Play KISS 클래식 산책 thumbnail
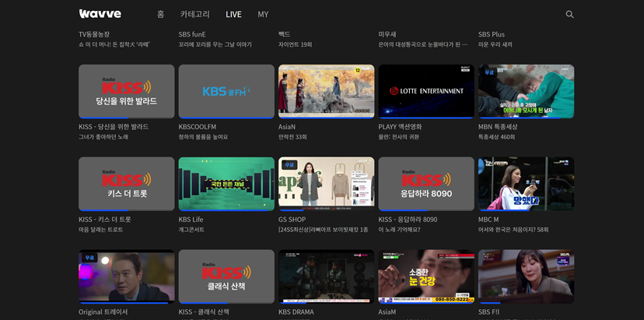The image size is (644, 320). click(226, 276)
